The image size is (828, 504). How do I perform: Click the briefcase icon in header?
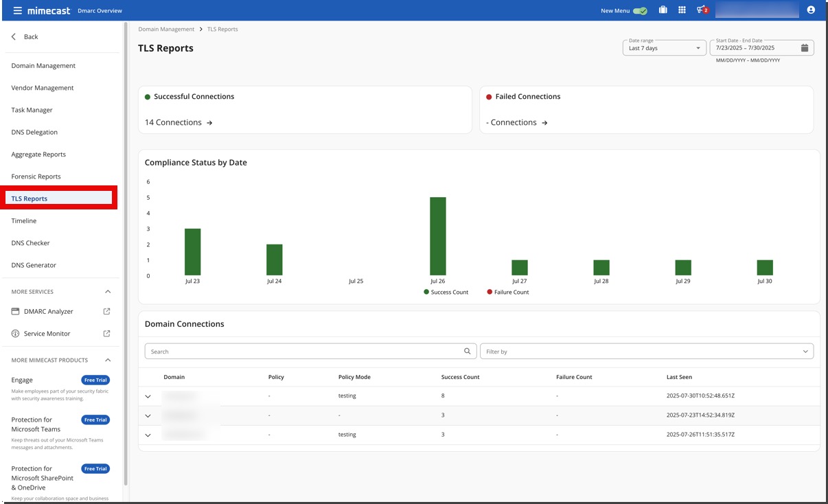(663, 10)
